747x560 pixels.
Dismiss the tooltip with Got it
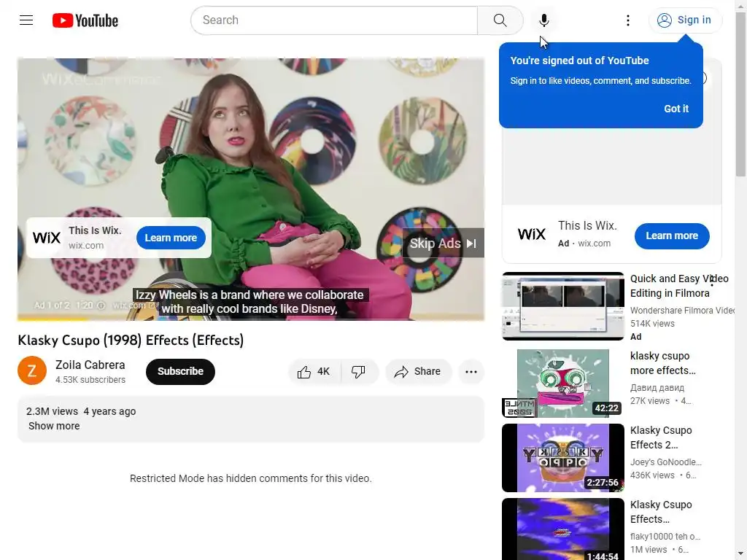pos(676,109)
